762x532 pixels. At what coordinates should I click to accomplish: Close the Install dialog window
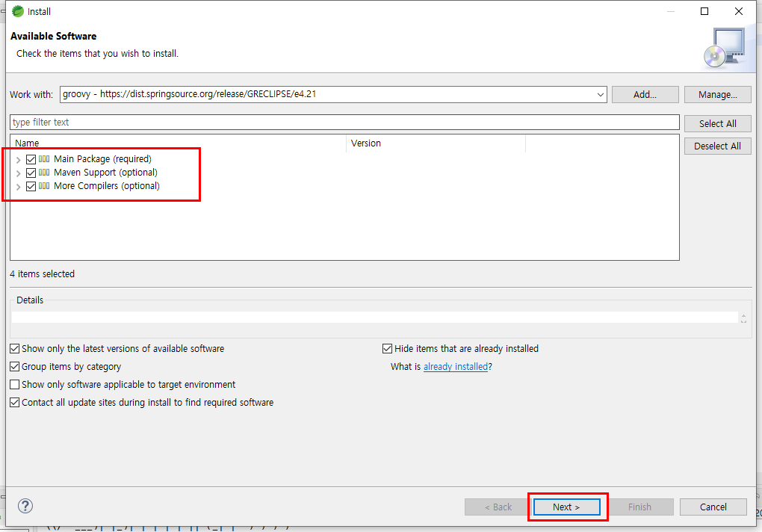(739, 11)
